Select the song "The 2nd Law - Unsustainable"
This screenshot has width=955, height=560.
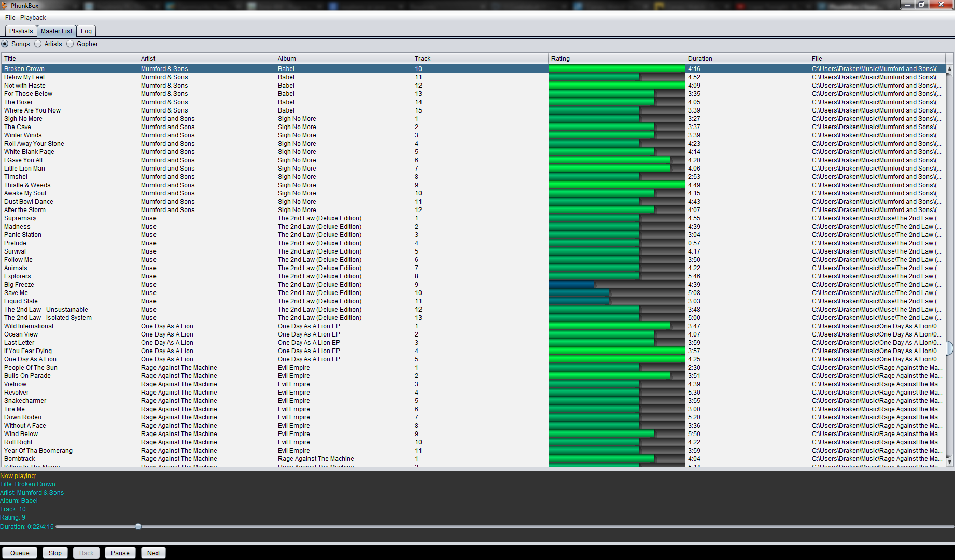46,310
